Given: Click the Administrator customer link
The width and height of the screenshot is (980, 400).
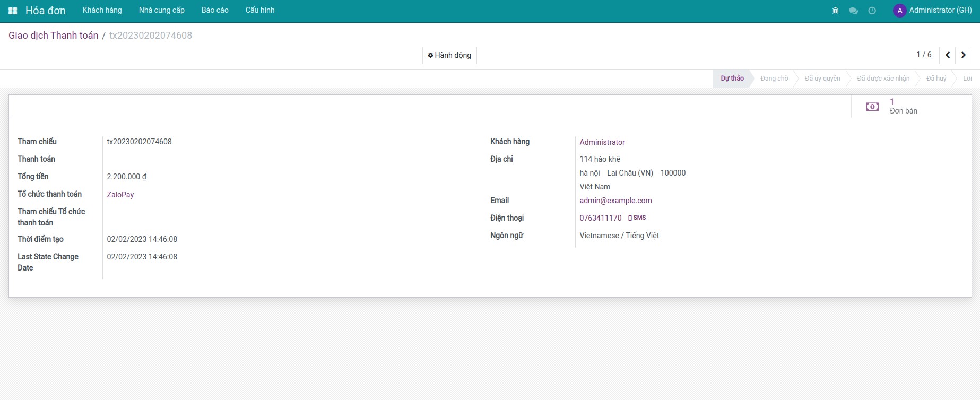Looking at the screenshot, I should click(602, 142).
